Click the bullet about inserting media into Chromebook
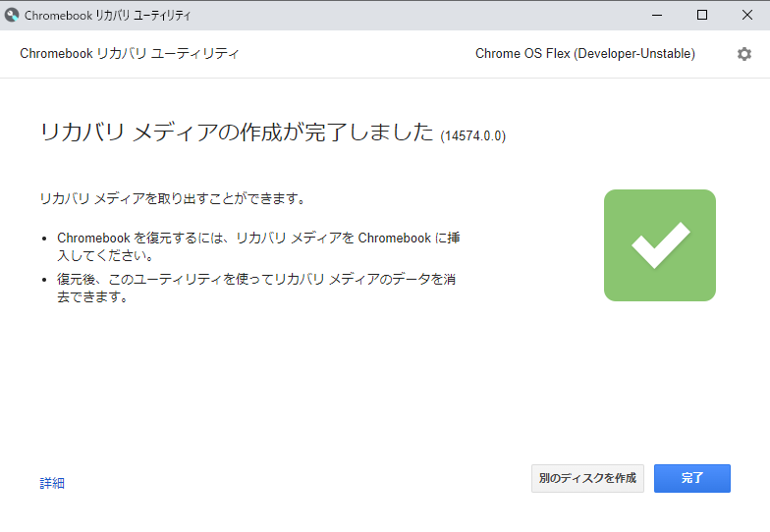Viewport: 770px width, 532px height. point(258,246)
